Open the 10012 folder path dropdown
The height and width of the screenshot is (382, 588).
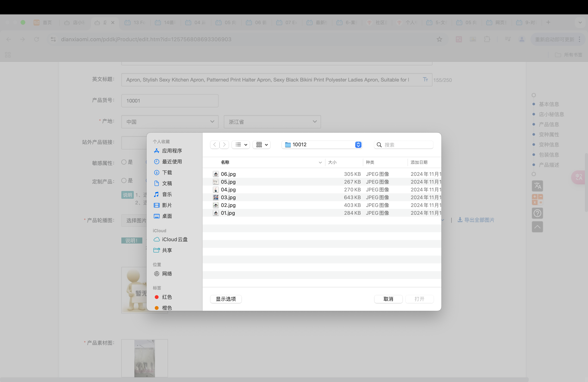[x=322, y=145]
